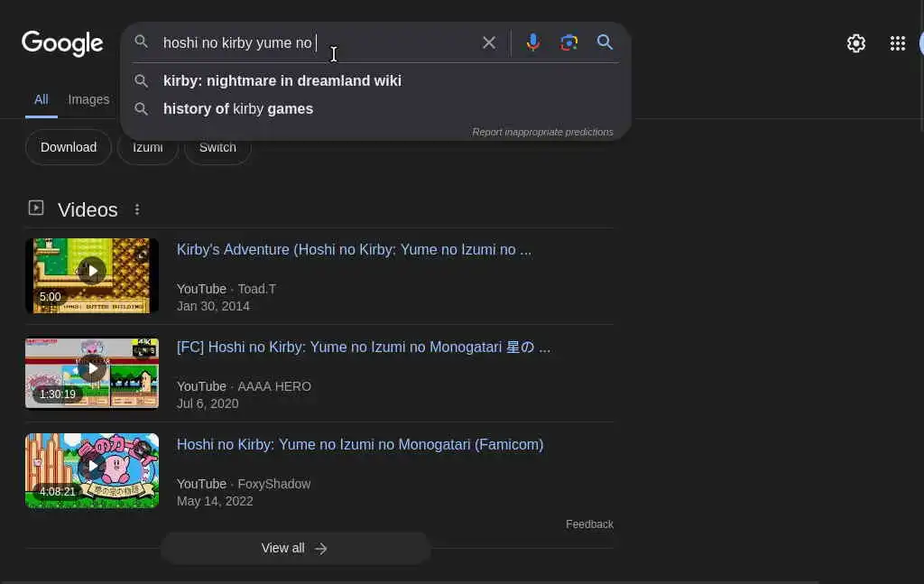
Task: Click the magnifier icon left of search query
Action: (141, 42)
